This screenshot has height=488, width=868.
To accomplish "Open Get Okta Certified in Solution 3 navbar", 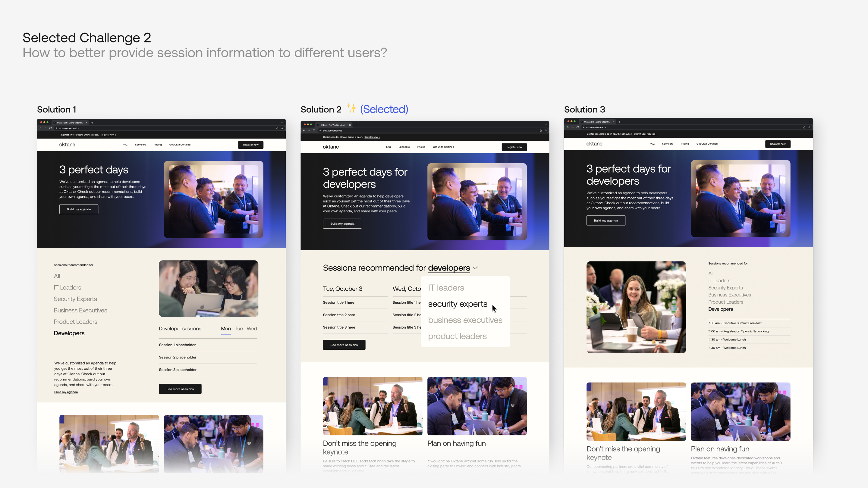I will (x=707, y=144).
